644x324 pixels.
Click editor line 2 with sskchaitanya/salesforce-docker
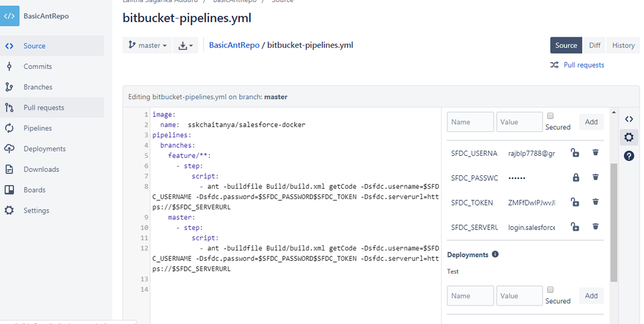coord(233,124)
